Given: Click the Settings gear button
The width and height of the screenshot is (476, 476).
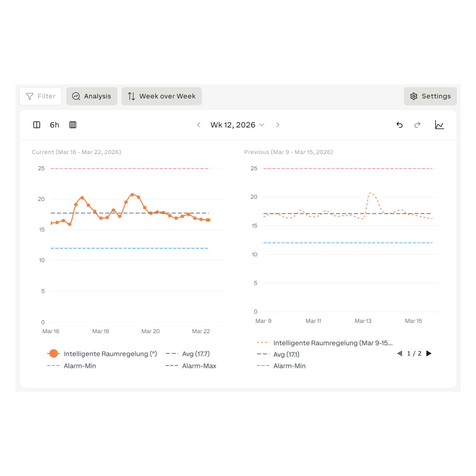Looking at the screenshot, I should 430,96.
